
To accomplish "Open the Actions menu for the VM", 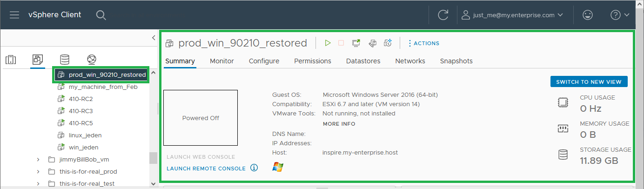I will click(x=423, y=43).
